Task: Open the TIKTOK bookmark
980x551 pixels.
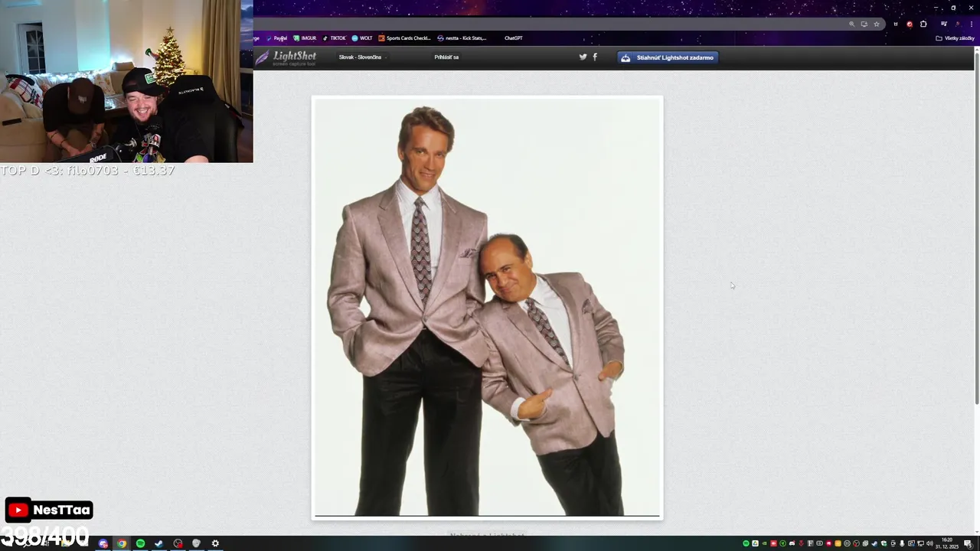Action: [334, 38]
